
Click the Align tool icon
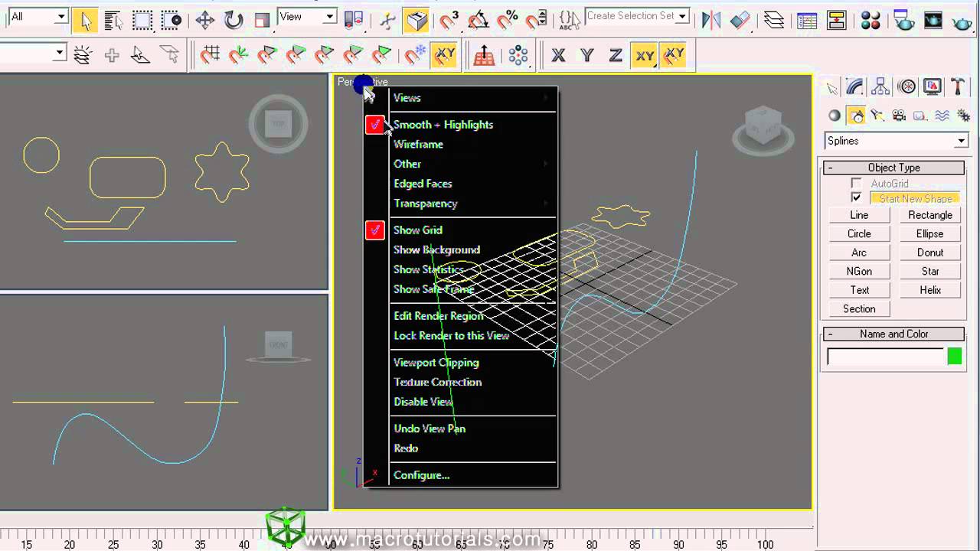740,21
